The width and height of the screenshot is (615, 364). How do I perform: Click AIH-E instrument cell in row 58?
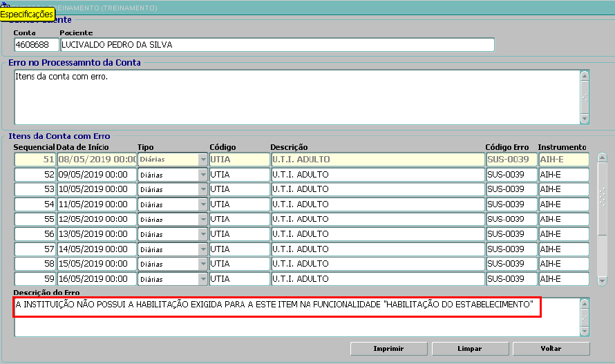tap(564, 264)
